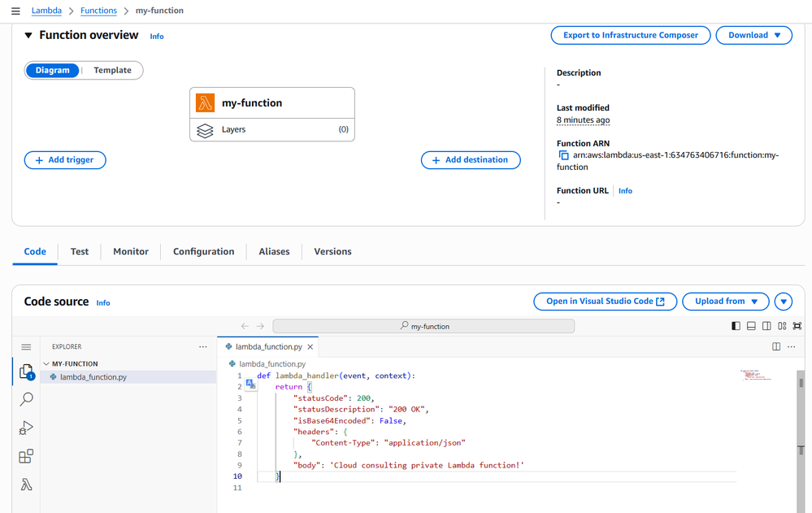Switch to the Monitor tab
The image size is (812, 513).
(131, 252)
